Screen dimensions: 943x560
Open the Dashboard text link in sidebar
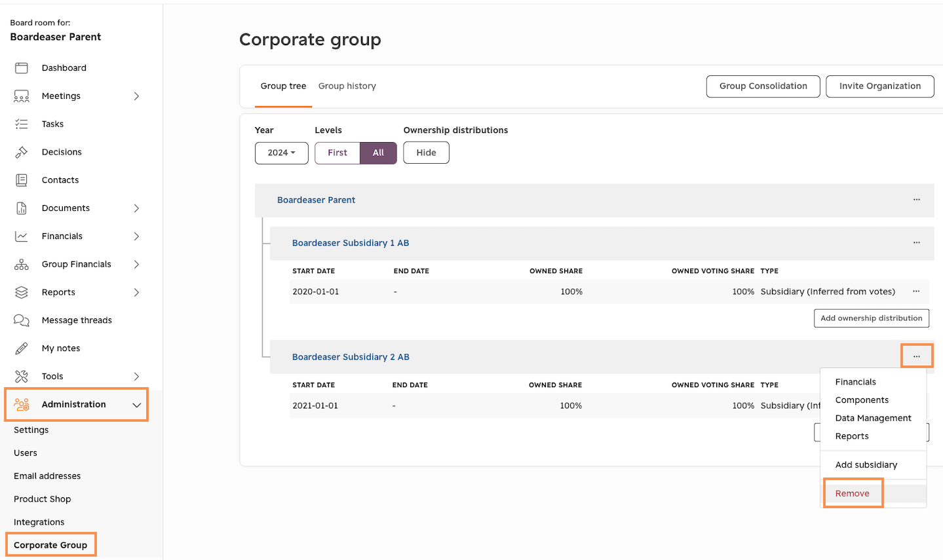[64, 68]
